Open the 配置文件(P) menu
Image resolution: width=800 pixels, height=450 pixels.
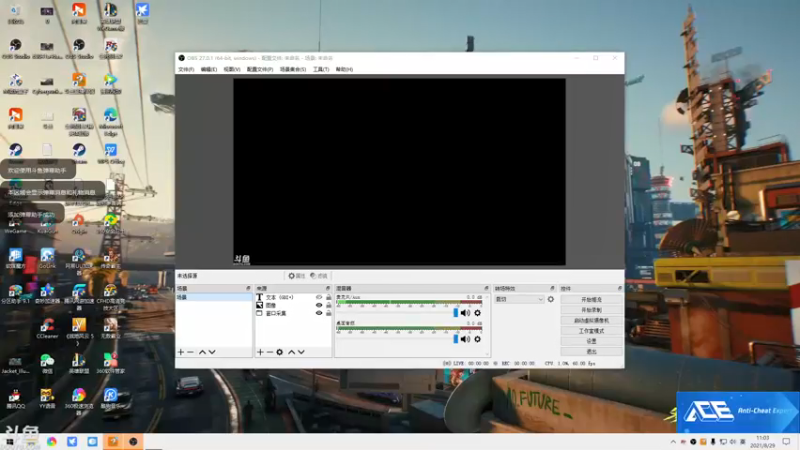260,69
